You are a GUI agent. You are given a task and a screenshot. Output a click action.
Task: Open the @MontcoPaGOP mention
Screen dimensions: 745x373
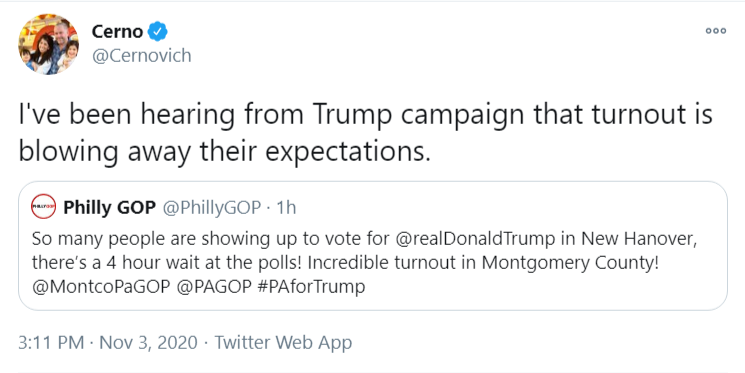click(101, 286)
